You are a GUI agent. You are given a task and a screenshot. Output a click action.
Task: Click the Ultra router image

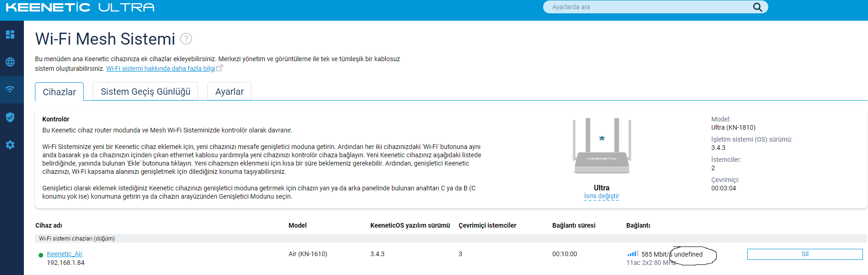coord(601,146)
